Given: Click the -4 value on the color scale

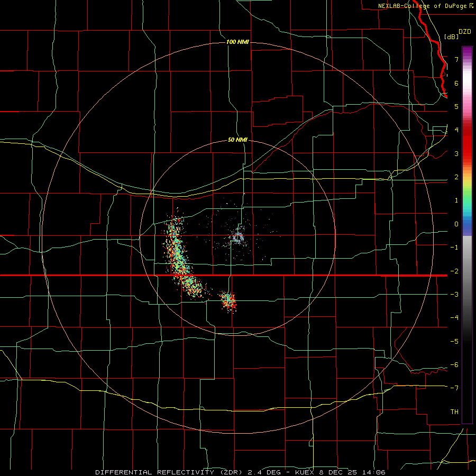Looking at the screenshot, I should (454, 318).
